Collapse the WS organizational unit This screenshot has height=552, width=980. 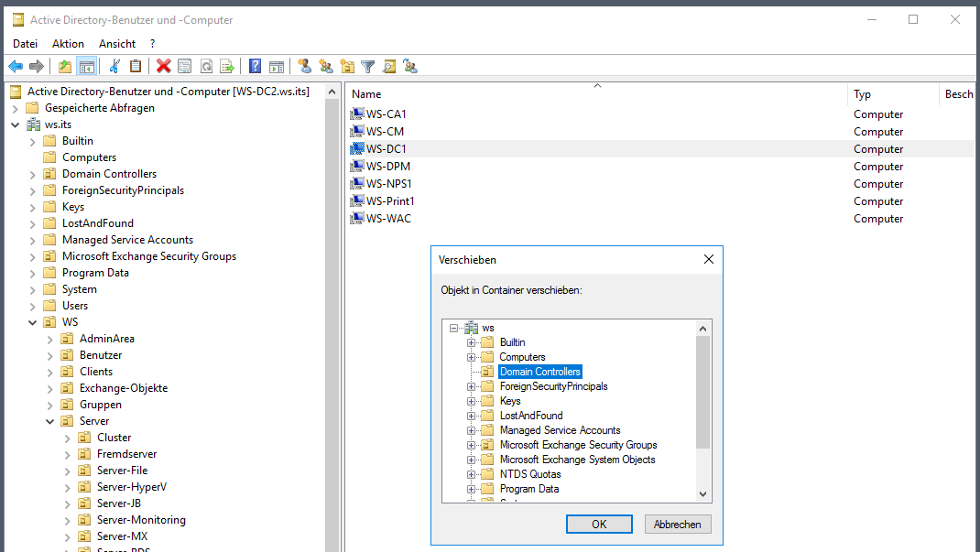pyautogui.click(x=32, y=322)
